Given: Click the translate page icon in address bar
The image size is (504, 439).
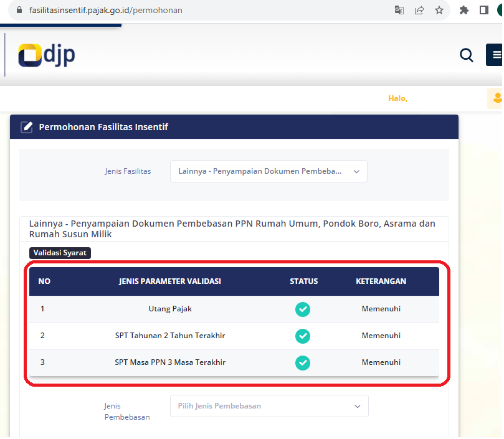Looking at the screenshot, I should 399,10.
